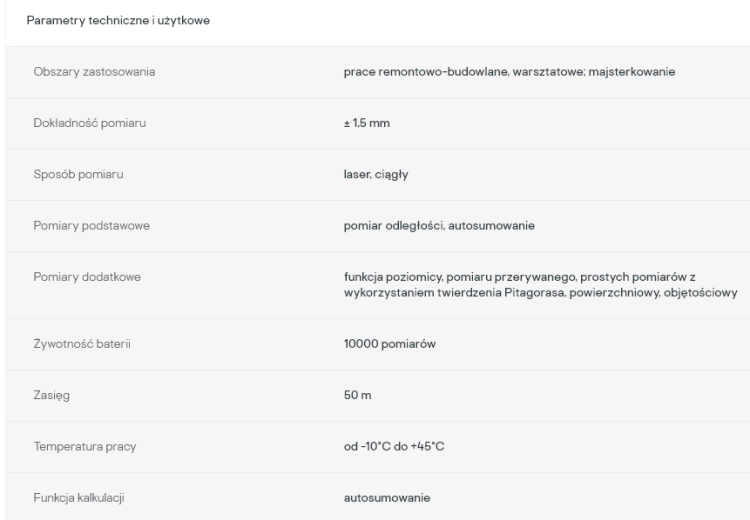Click the '10000 pomiarów' value
The image size is (750, 520).
click(390, 344)
